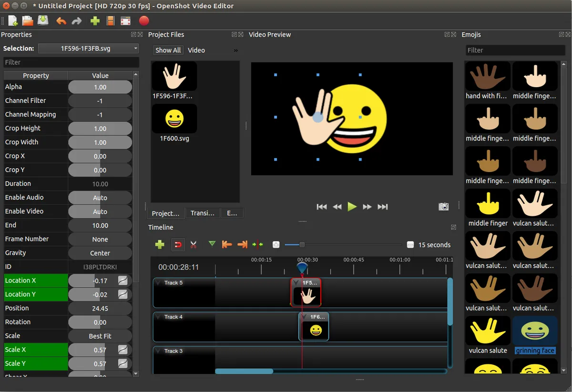Open the profile chooser film icon

click(x=111, y=21)
